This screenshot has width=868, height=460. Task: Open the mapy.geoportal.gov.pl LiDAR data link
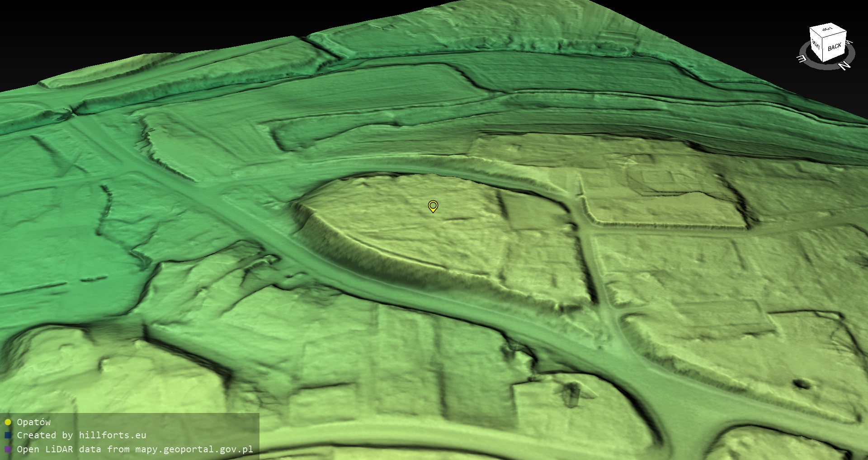(x=135, y=449)
